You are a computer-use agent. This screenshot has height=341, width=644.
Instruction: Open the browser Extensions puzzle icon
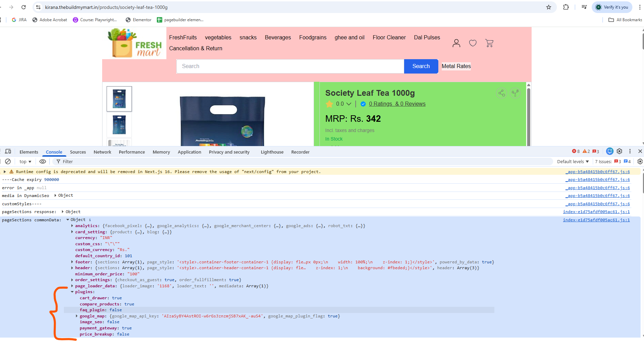(x=566, y=7)
